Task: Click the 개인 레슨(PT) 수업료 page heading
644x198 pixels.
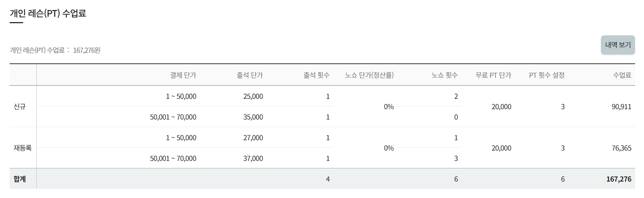Action: point(48,14)
